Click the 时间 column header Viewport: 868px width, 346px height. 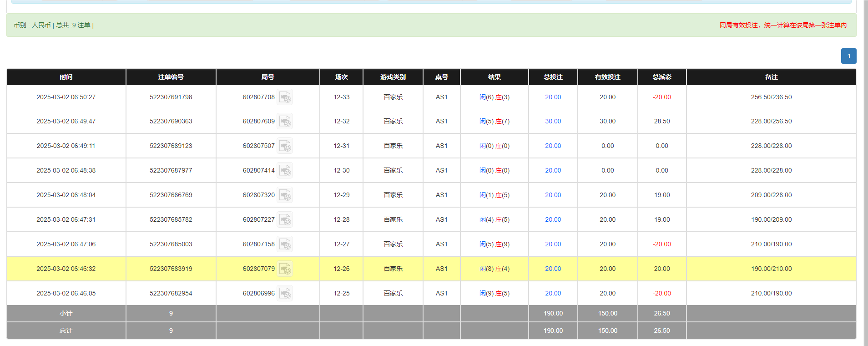pyautogui.click(x=66, y=77)
